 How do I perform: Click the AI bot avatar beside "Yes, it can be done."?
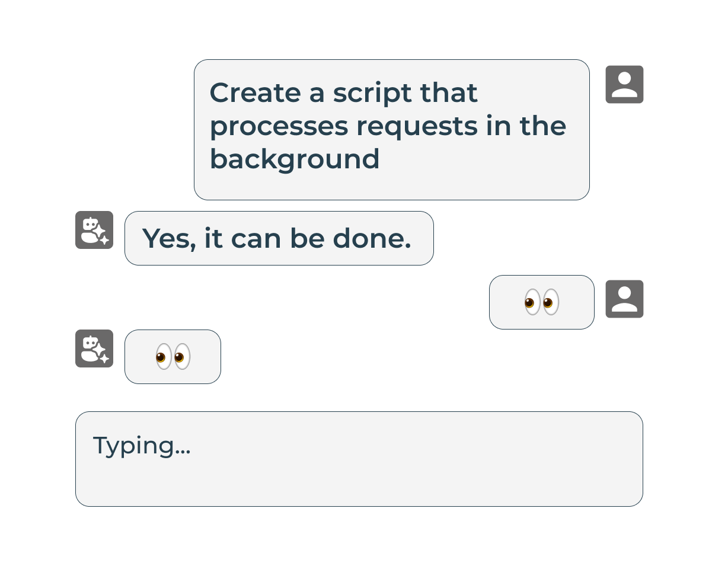[x=94, y=230]
